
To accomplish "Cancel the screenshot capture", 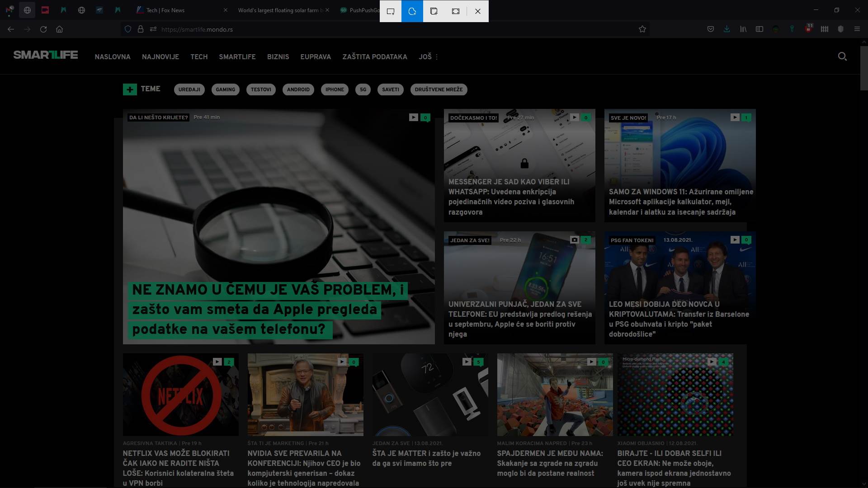I will (x=477, y=11).
